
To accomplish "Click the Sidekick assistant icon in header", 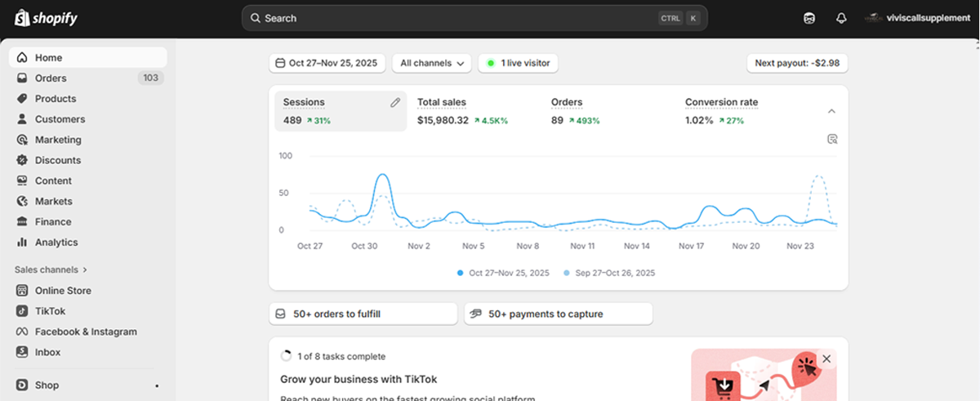I will point(809,18).
